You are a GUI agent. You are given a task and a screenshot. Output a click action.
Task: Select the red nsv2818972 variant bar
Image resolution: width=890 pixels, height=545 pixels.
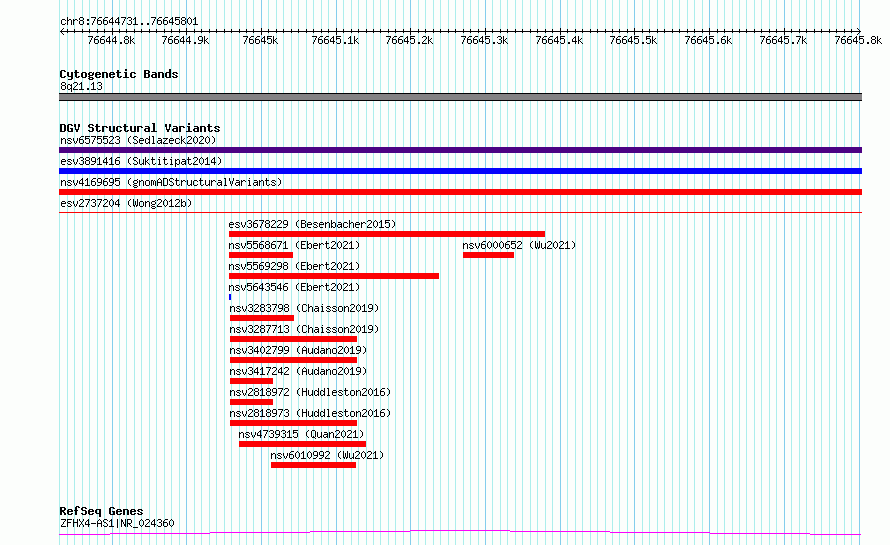[x=251, y=402]
